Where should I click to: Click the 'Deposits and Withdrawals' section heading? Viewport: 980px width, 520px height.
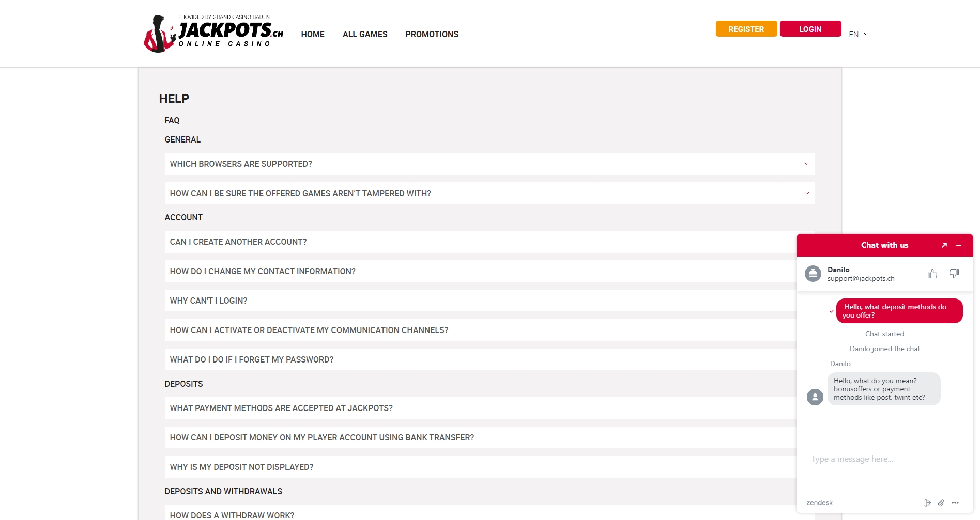coord(223,491)
